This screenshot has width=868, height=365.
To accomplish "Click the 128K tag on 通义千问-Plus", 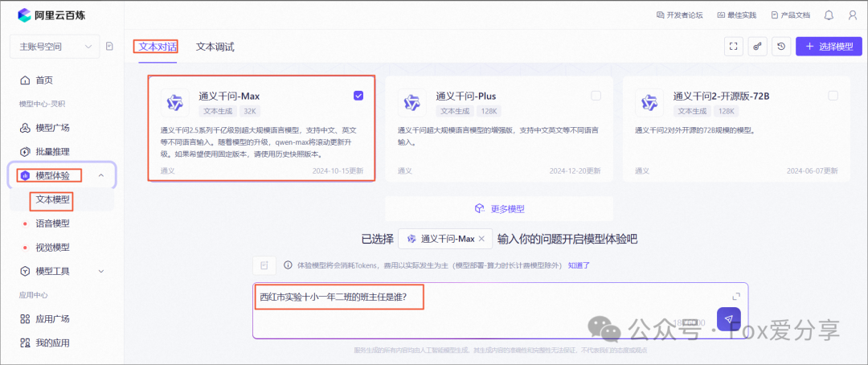I will [489, 111].
